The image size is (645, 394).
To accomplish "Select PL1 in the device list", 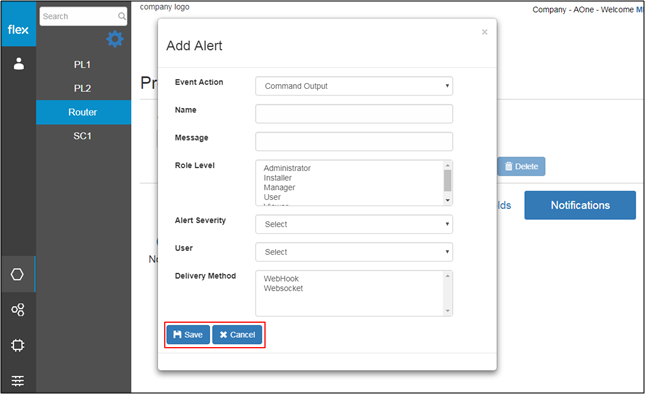I will coord(83,65).
